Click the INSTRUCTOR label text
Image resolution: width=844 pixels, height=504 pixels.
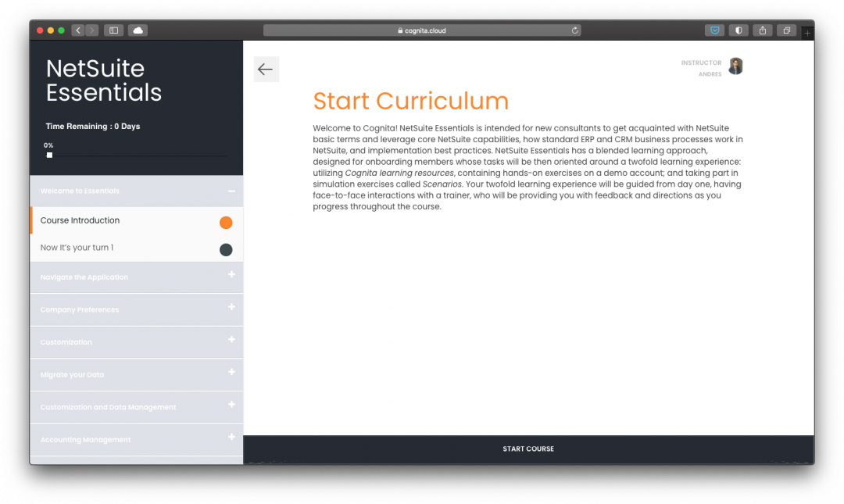pos(701,63)
